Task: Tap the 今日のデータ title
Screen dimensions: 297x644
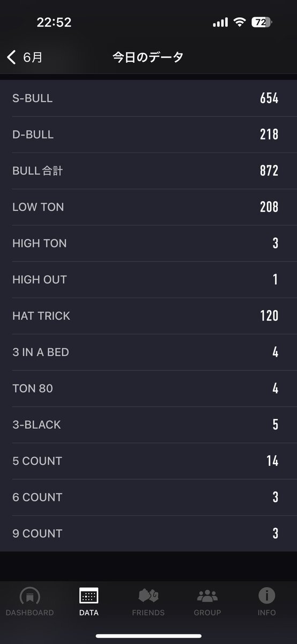Action: (x=148, y=57)
